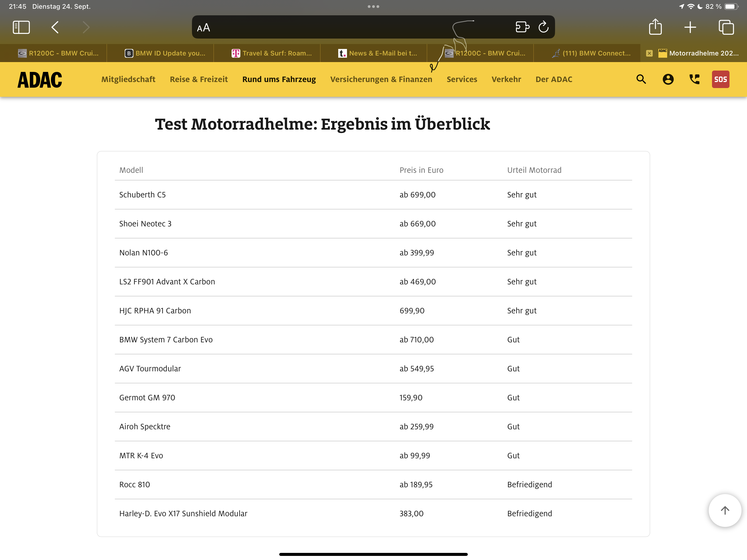747x560 pixels.
Task: Select the Nolan N100-6 model name
Action: [x=143, y=253]
